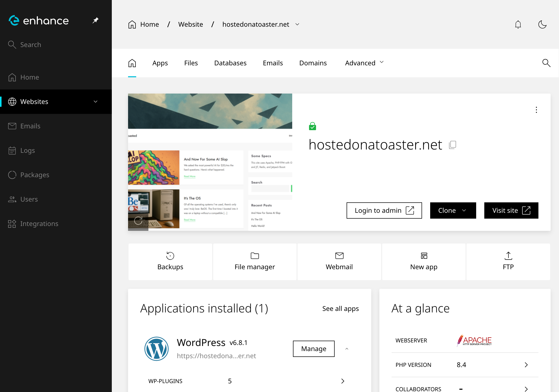Toggle dark mode with moon icon
The width and height of the screenshot is (559, 392).
click(542, 24)
